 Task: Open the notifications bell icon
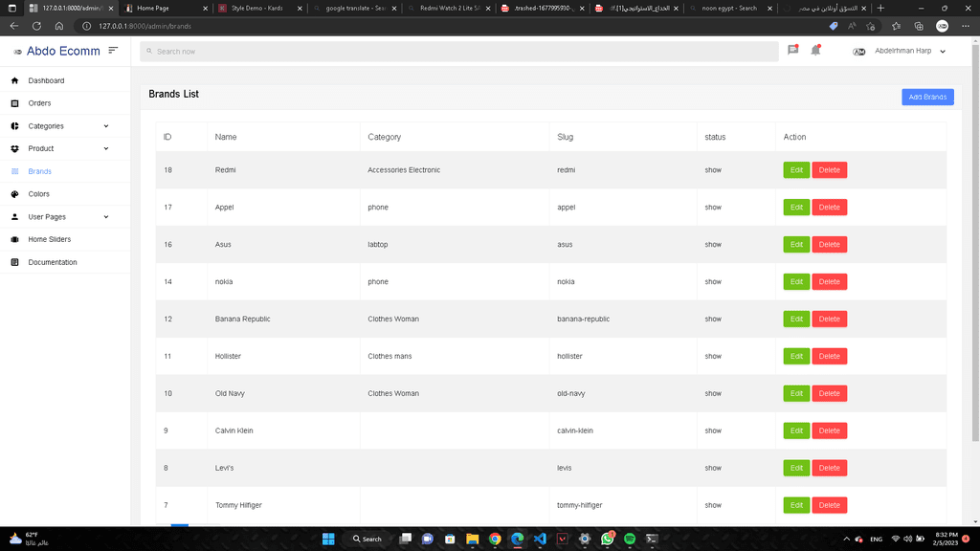coord(815,50)
